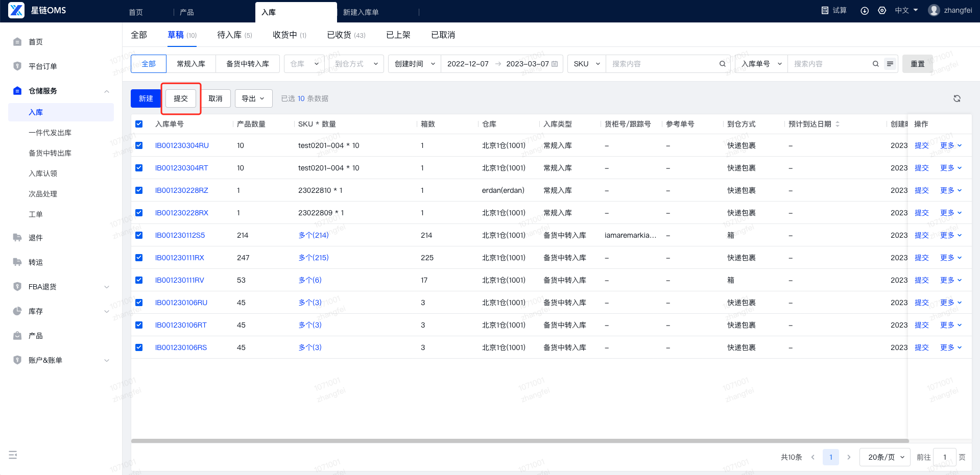Click the 新建 button
The height and width of the screenshot is (475, 980).
(146, 98)
